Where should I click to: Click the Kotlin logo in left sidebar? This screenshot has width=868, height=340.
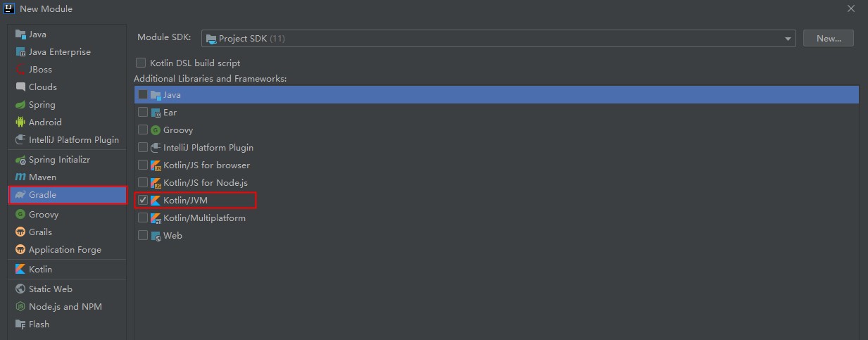pyautogui.click(x=20, y=270)
